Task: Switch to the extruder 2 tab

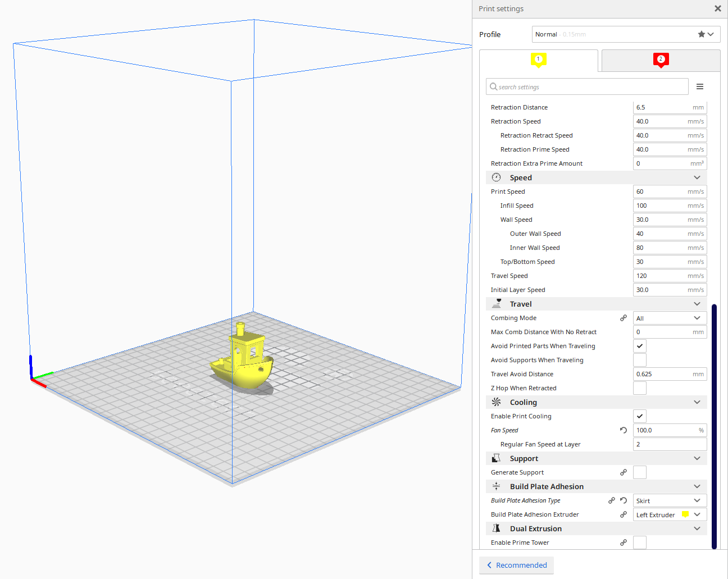Action: (x=661, y=60)
